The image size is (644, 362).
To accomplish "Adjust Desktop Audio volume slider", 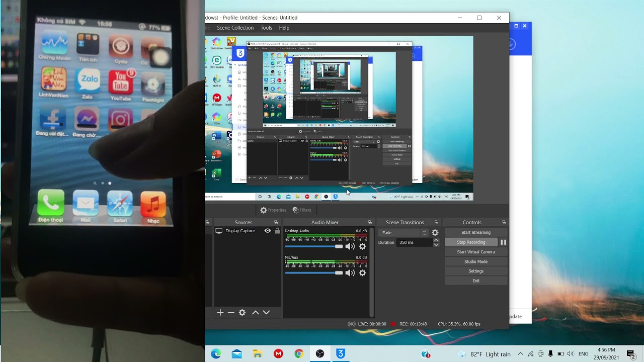I will coord(313,246).
